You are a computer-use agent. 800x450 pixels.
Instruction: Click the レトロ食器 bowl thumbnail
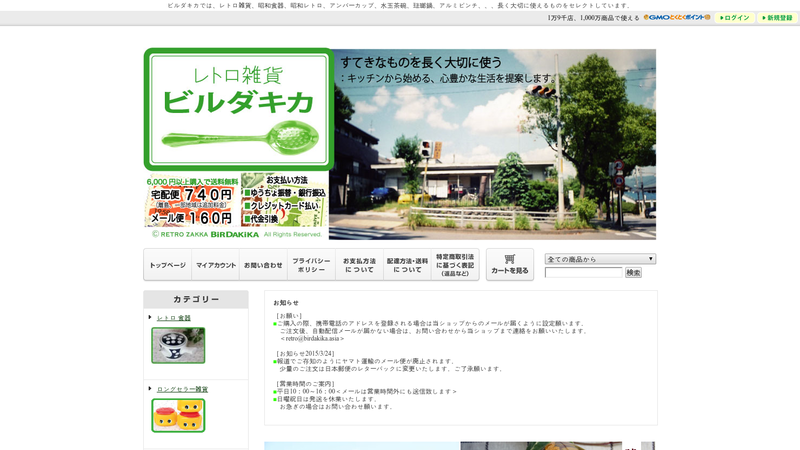tap(178, 345)
